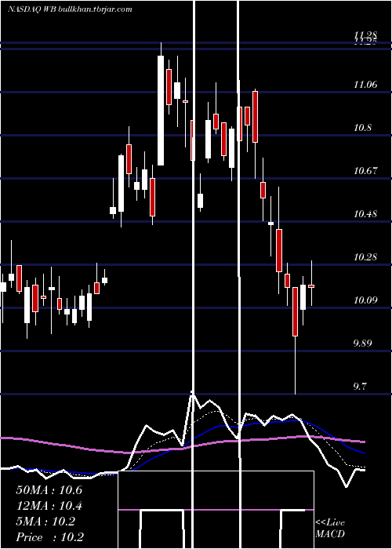The width and height of the screenshot is (392, 549).
Task: Click the 11.28 price axis label
Action: point(365,35)
